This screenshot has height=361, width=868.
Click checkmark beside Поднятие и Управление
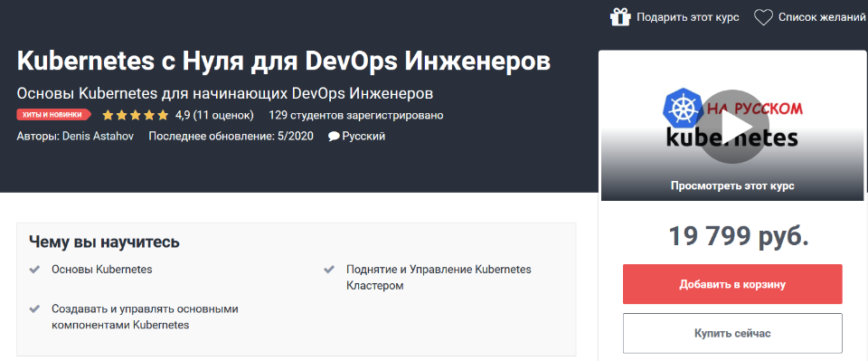[x=329, y=270]
